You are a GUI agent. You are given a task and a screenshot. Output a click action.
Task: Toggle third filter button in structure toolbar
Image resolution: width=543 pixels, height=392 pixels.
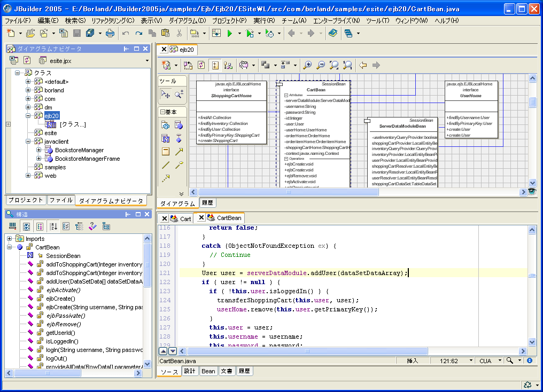coord(40,226)
